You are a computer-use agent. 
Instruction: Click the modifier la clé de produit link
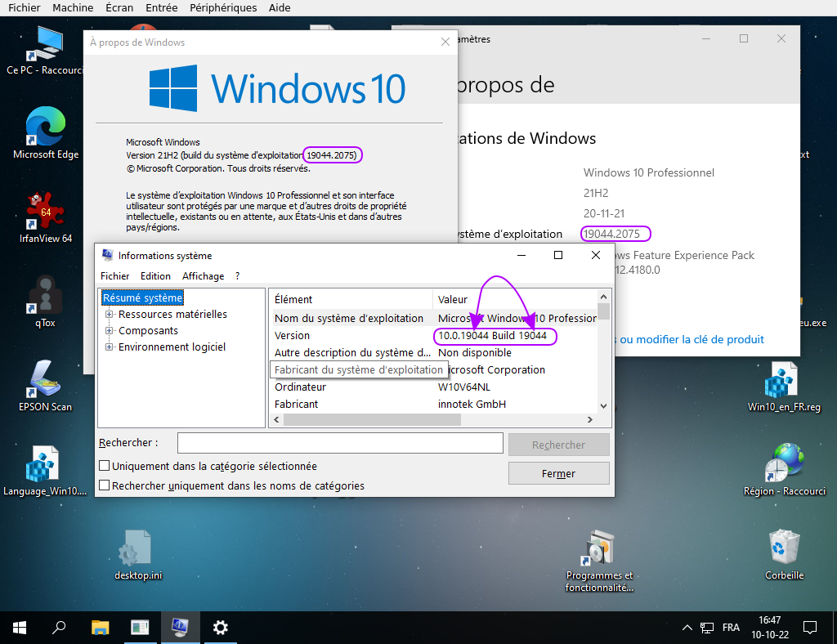[692, 339]
